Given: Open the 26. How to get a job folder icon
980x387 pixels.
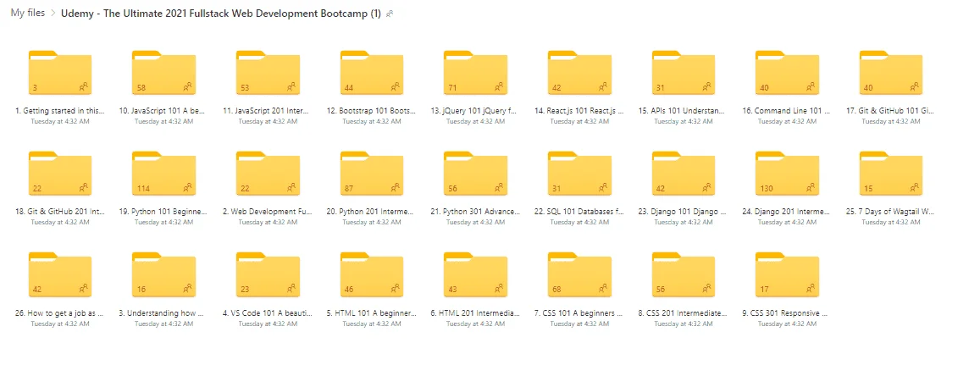Looking at the screenshot, I should click(x=60, y=274).
